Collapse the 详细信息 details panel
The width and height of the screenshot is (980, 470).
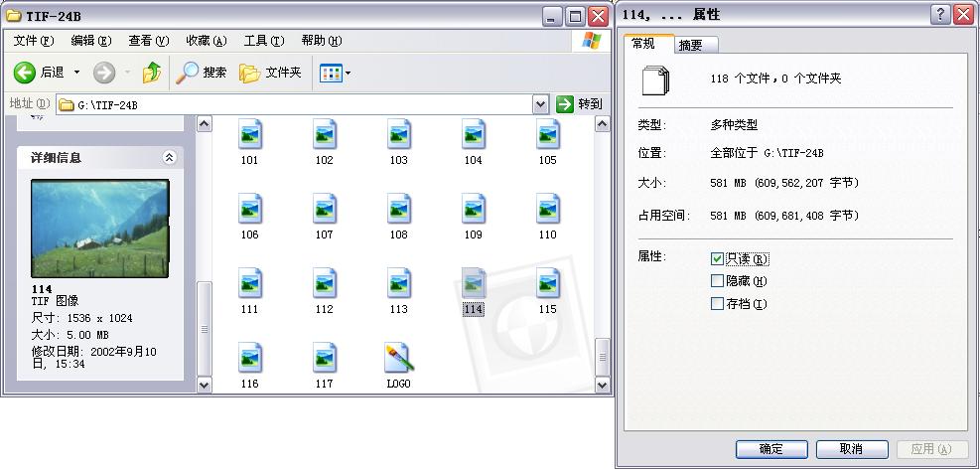(170, 158)
